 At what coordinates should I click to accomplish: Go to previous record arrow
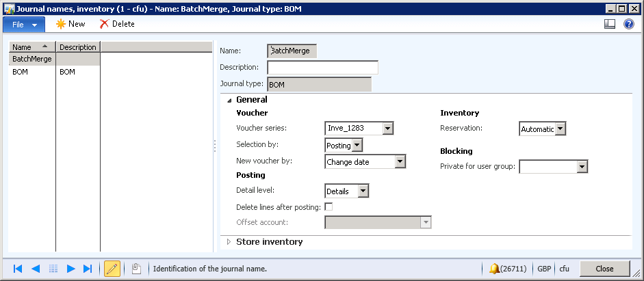point(36,269)
